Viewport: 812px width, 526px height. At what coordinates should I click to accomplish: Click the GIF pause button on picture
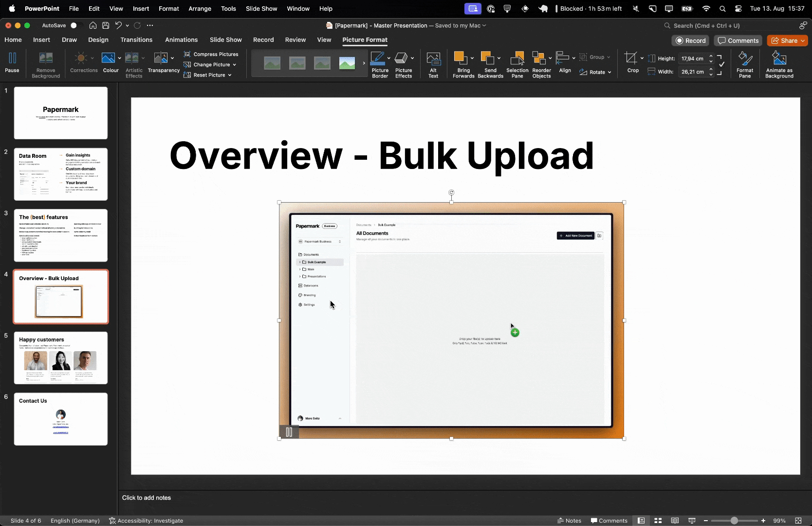[x=289, y=432]
